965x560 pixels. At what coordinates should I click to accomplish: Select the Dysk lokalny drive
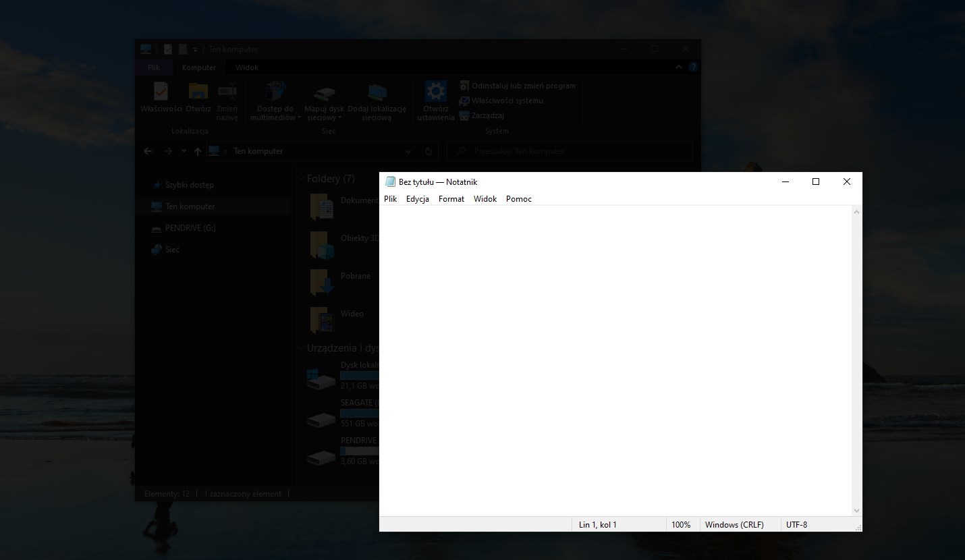(x=342, y=376)
